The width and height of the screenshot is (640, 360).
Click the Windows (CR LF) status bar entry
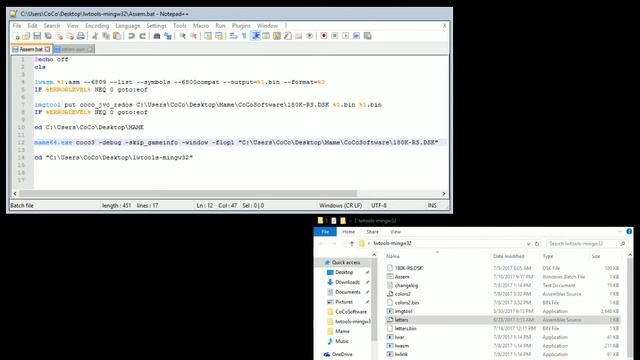pos(340,206)
